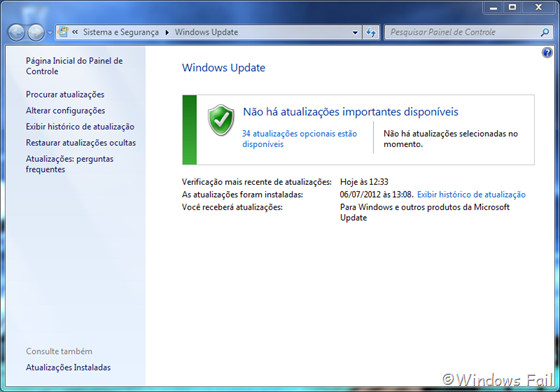Screen dimensions: 560x392
Task: Click Restaurar atualizações ocultas
Action: pos(81,143)
